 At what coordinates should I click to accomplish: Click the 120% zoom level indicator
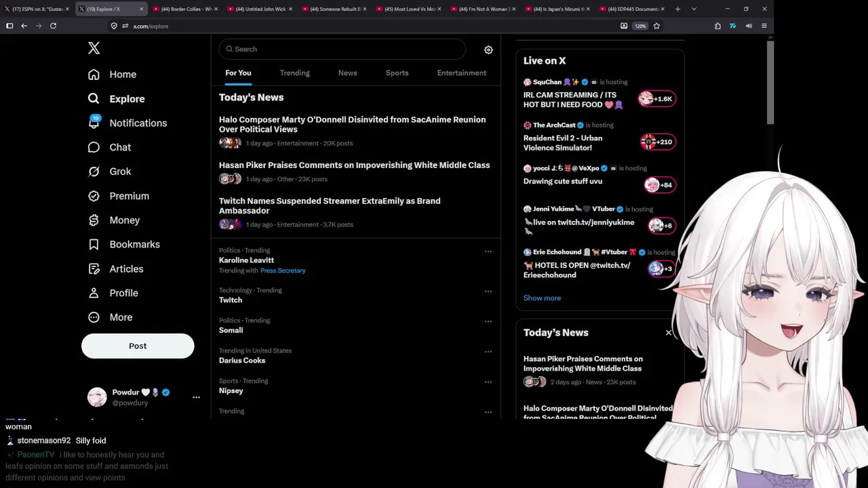[640, 26]
